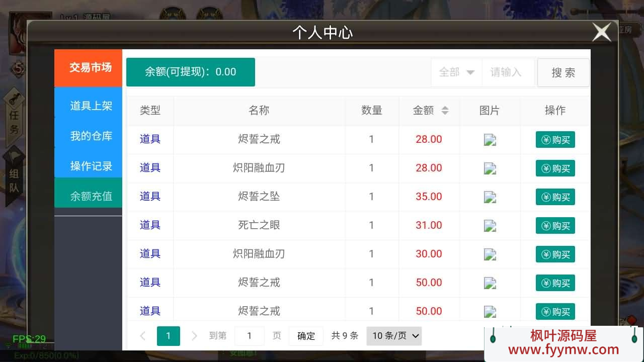
Task: Click the image thumbnail for 死亡之眼
Action: point(490,226)
